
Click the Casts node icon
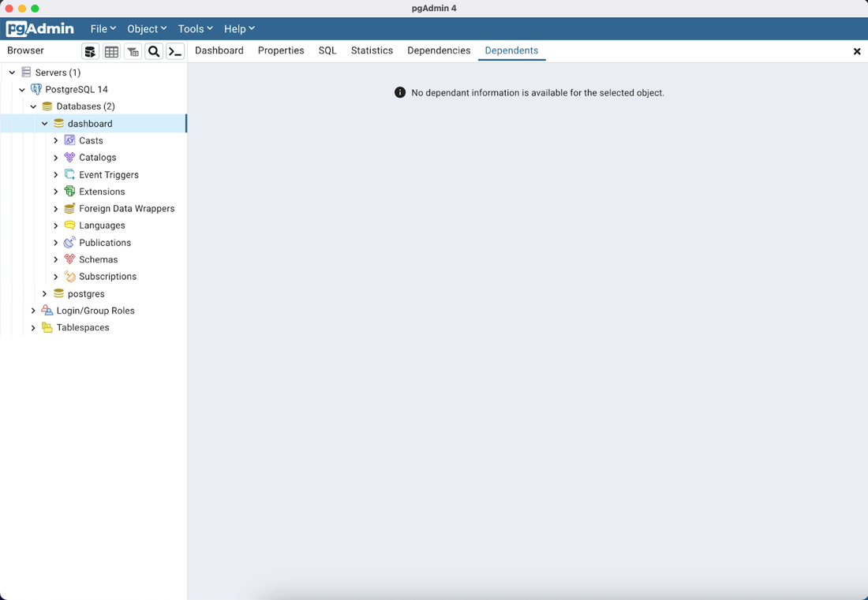coord(69,140)
